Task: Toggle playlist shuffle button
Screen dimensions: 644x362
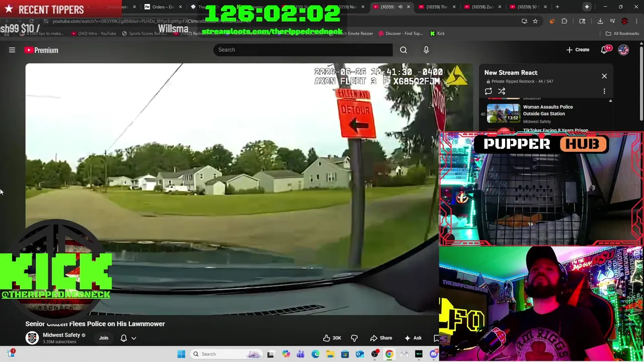Action: pyautogui.click(x=502, y=92)
